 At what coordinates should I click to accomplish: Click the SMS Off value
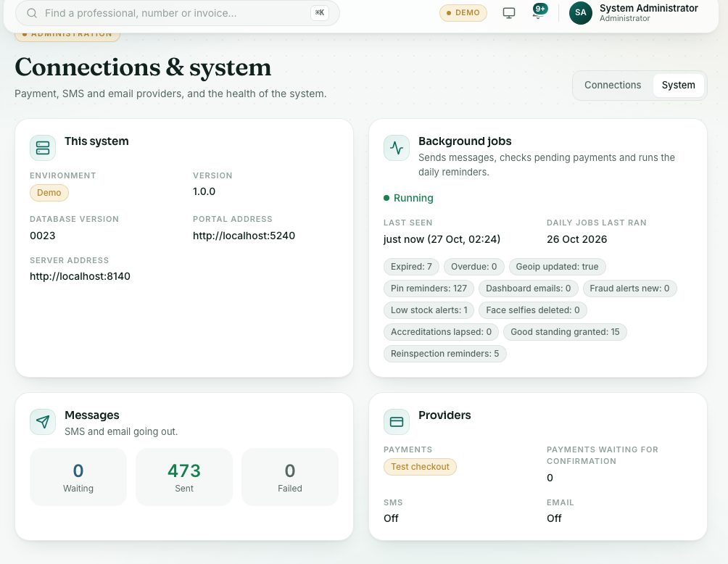[391, 518]
